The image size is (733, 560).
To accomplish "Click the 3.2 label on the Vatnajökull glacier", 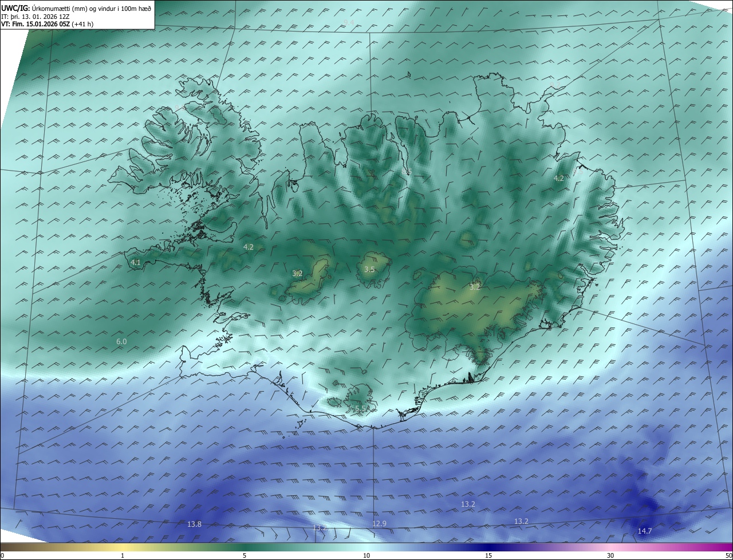I will 475,287.
